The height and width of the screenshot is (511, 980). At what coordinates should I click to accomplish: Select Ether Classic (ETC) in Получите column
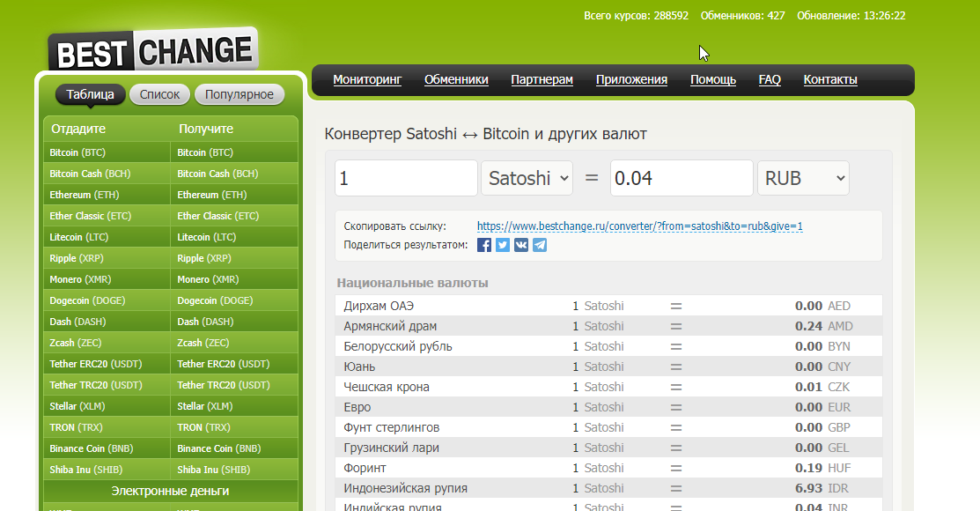tap(234, 216)
